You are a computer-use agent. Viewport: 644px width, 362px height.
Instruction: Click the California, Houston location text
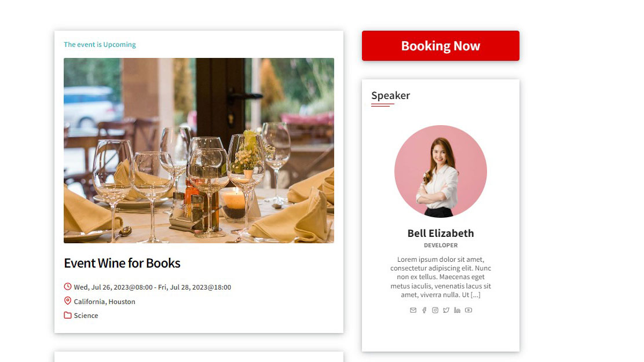tap(104, 302)
